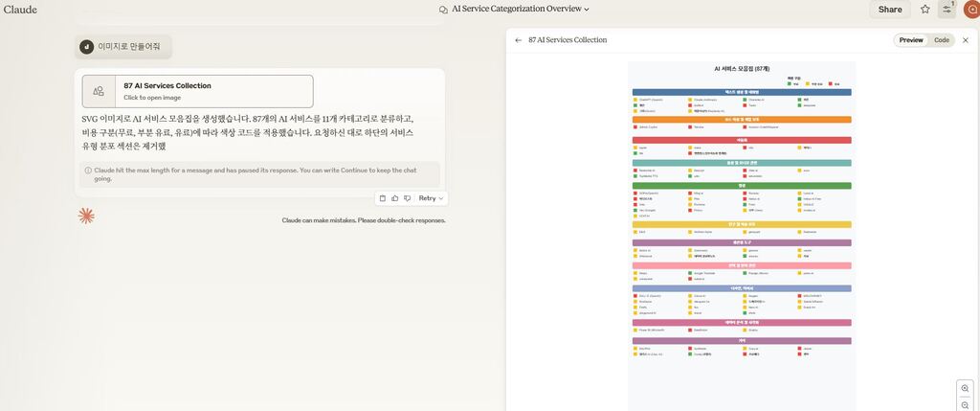Click the Click to open image caption
980x411 pixels.
[x=152, y=98]
